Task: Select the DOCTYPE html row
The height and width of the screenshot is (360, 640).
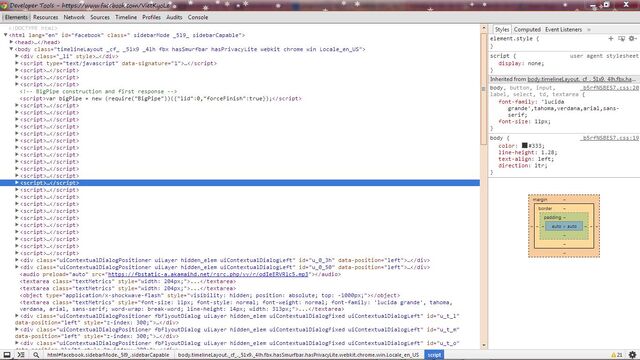Action: 33,28
